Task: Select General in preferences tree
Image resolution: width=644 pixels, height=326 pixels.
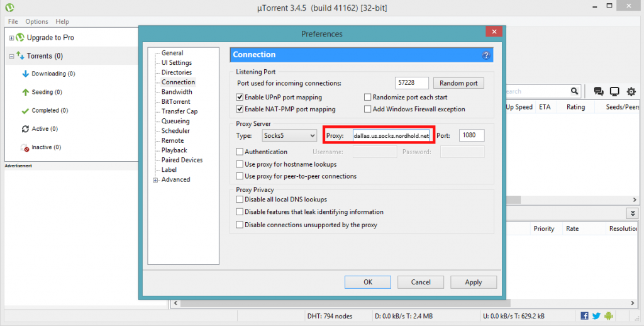Action: (x=172, y=53)
